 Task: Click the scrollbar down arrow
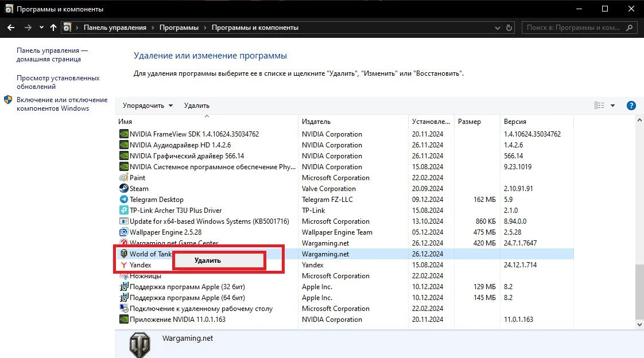(x=639, y=324)
